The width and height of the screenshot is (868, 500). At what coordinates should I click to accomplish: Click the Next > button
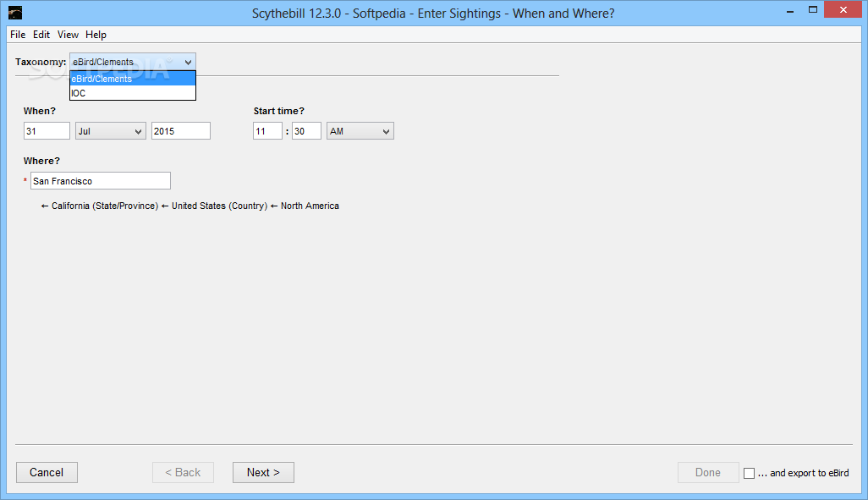click(x=263, y=472)
